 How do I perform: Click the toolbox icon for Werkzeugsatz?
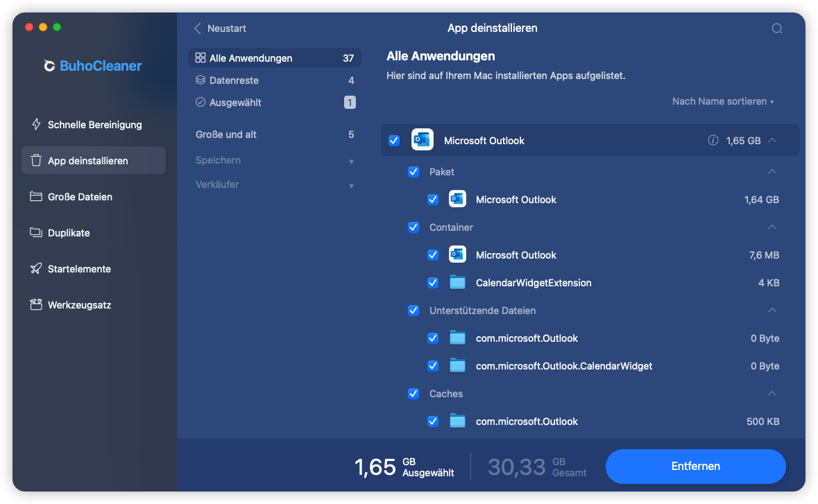(x=36, y=304)
